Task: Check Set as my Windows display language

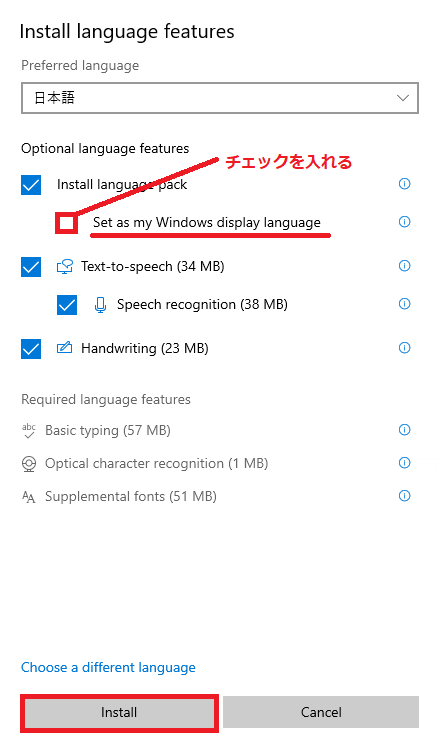Action: coord(67,223)
